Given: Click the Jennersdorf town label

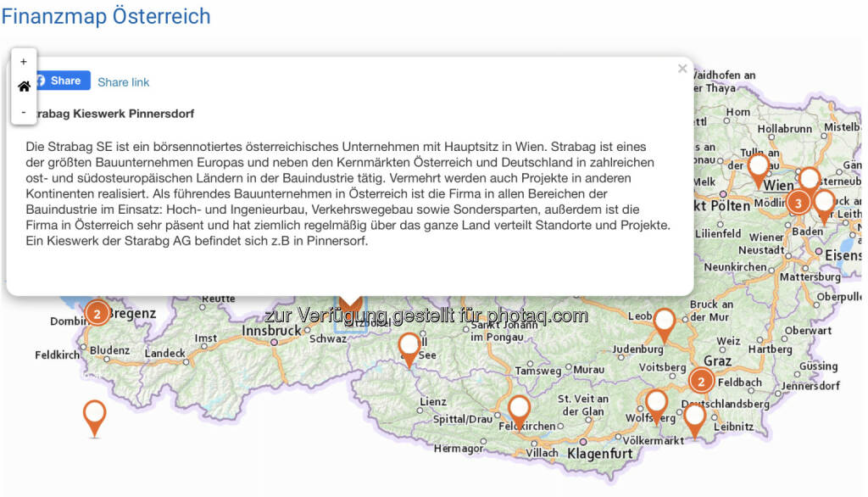Looking at the screenshot, I should (x=810, y=386).
